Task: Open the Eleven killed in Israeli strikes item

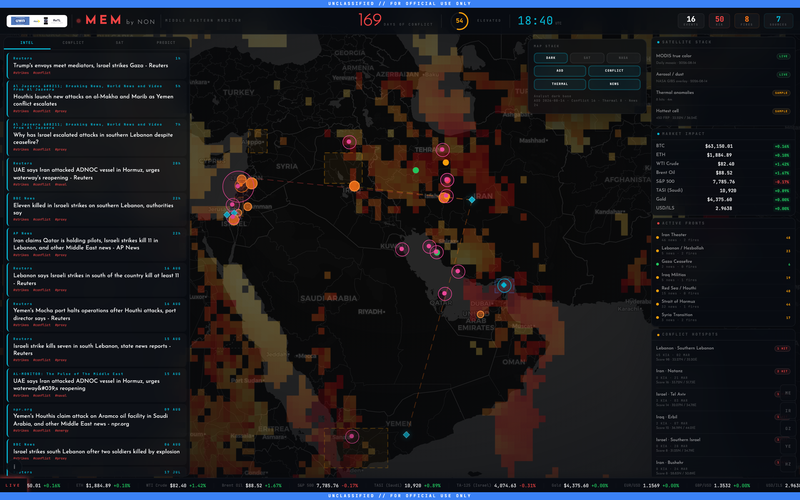Action: (x=97, y=209)
